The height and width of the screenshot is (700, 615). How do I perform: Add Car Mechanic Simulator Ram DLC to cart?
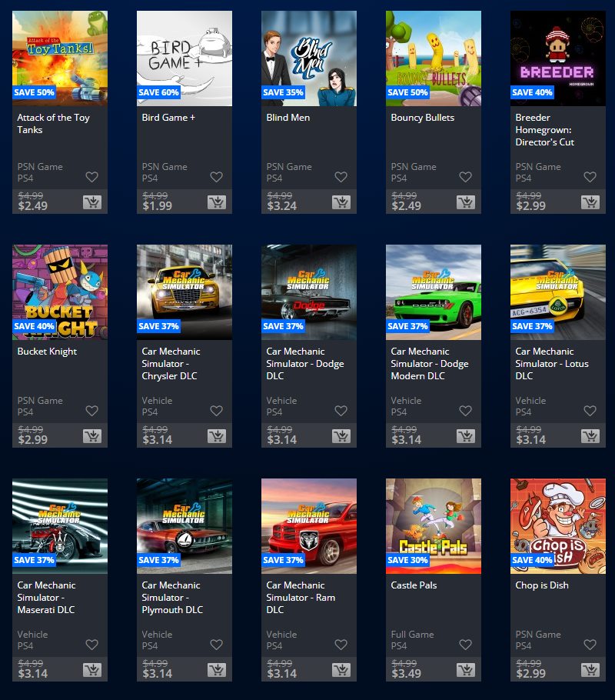[x=341, y=670]
